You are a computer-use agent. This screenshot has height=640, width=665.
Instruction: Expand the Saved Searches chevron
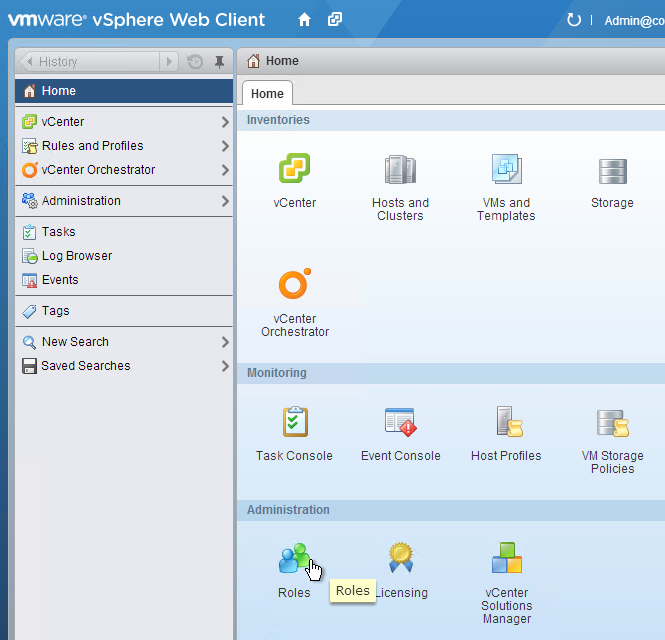tap(225, 366)
